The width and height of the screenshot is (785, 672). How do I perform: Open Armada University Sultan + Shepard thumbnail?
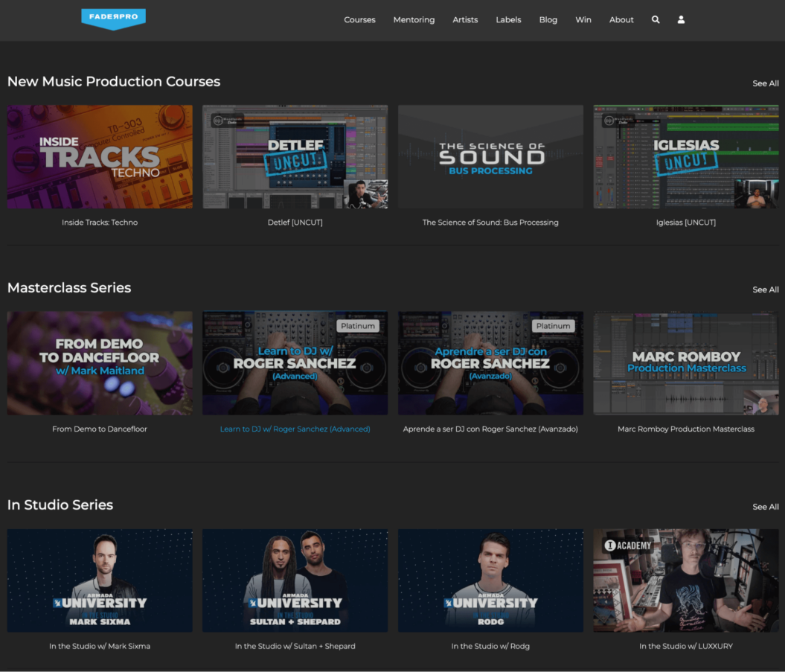(x=295, y=580)
